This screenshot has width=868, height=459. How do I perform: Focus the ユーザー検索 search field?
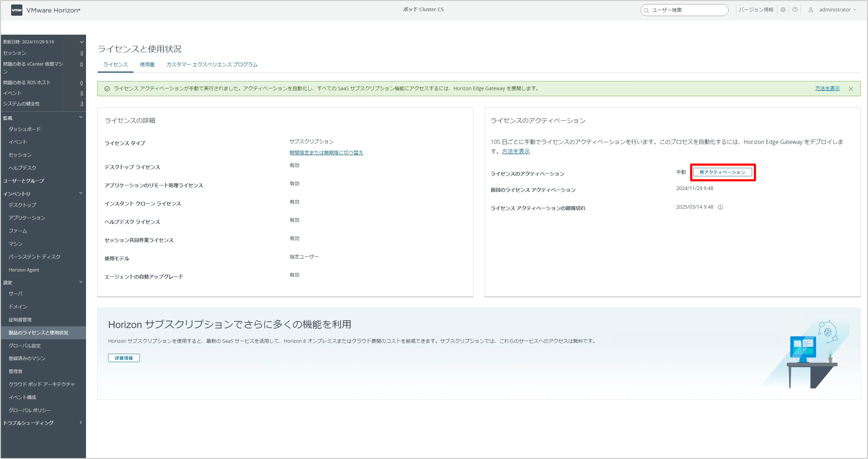click(x=684, y=10)
